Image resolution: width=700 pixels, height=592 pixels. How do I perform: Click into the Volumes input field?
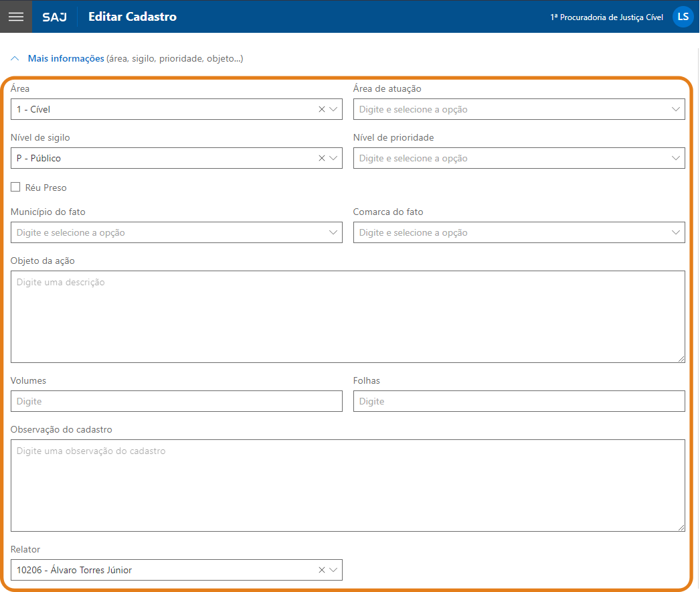[x=176, y=401]
